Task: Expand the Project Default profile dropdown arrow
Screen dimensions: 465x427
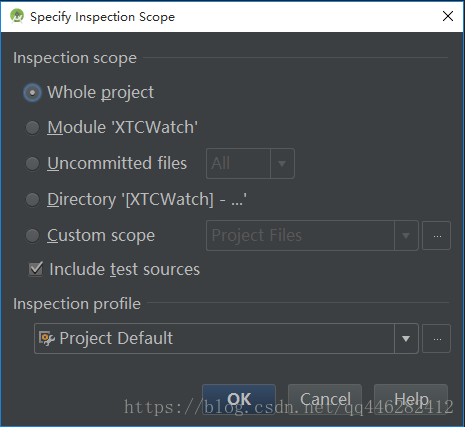Action: (406, 339)
